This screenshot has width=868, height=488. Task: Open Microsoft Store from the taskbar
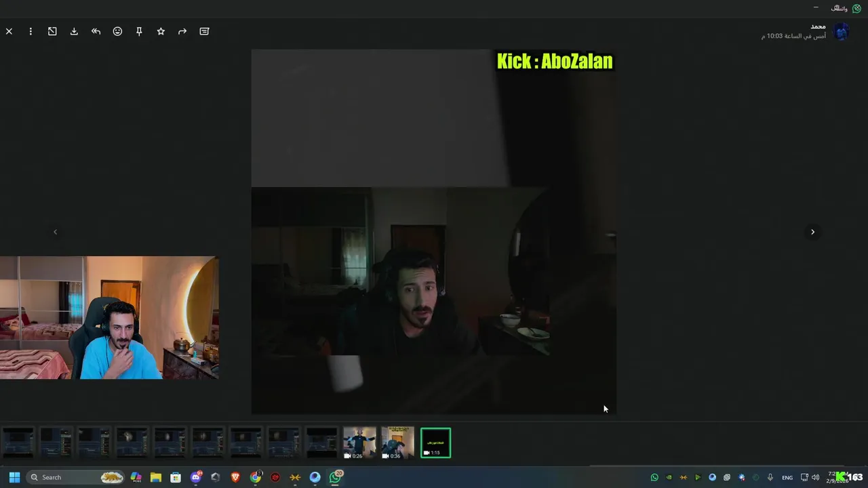[176, 477]
